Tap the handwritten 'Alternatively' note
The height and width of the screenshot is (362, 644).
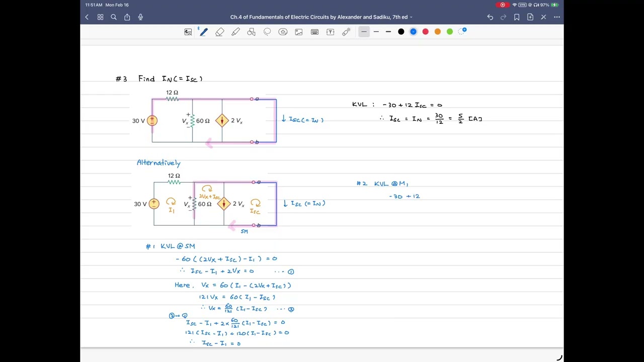pyautogui.click(x=158, y=163)
